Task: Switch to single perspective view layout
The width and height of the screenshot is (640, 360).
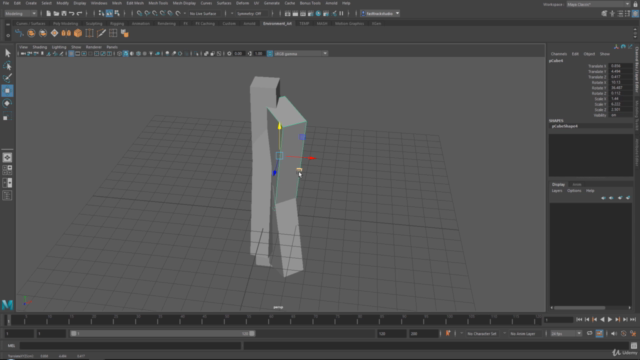Action: [7, 158]
